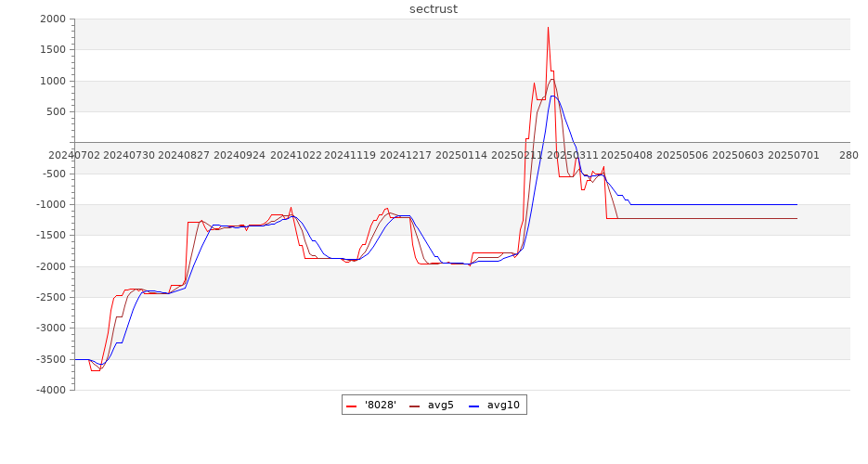
Task: Click the red '8028' legend line marker
Action: [352, 406]
